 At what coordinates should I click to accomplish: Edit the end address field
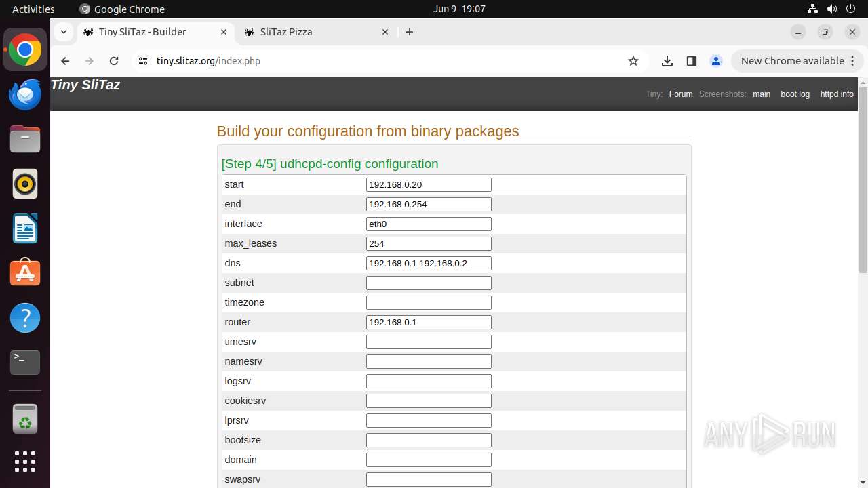[x=429, y=204]
